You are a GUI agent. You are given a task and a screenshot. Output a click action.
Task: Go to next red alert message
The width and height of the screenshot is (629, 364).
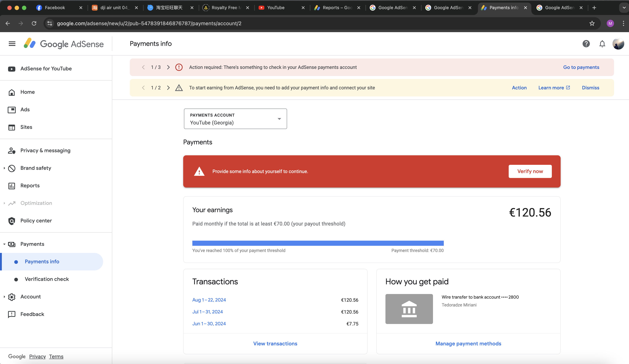point(168,67)
